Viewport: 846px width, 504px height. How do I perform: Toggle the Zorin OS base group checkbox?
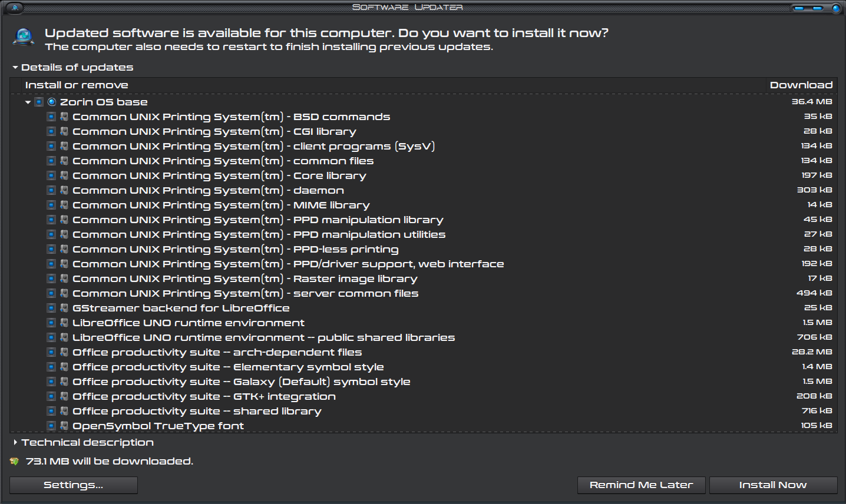39,102
